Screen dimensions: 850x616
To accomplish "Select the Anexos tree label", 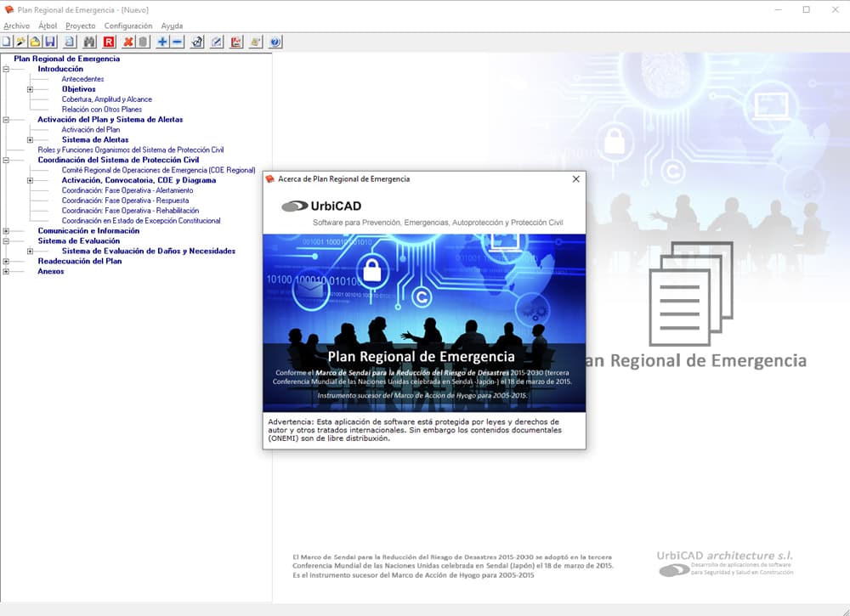I will pos(50,271).
